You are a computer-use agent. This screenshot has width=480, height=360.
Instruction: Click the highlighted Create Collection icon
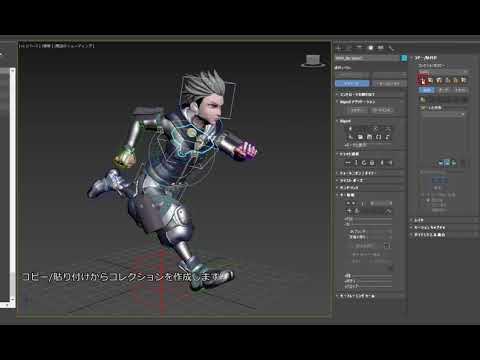point(422,80)
